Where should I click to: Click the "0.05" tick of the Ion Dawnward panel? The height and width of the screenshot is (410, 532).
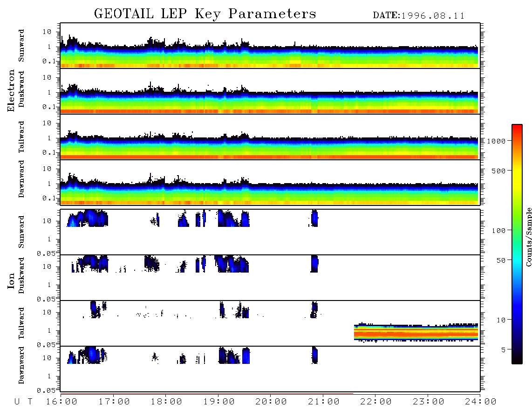(x=46, y=390)
